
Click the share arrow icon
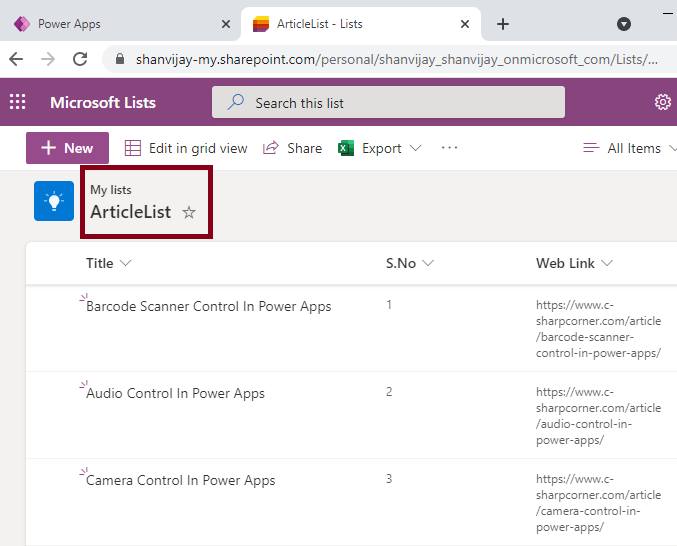pyautogui.click(x=271, y=148)
